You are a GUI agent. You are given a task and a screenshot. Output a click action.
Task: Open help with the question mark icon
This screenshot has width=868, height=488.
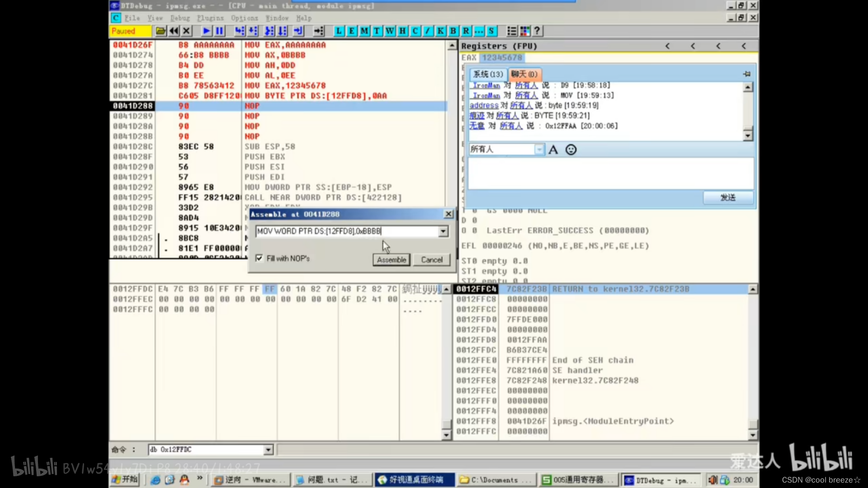pyautogui.click(x=537, y=31)
